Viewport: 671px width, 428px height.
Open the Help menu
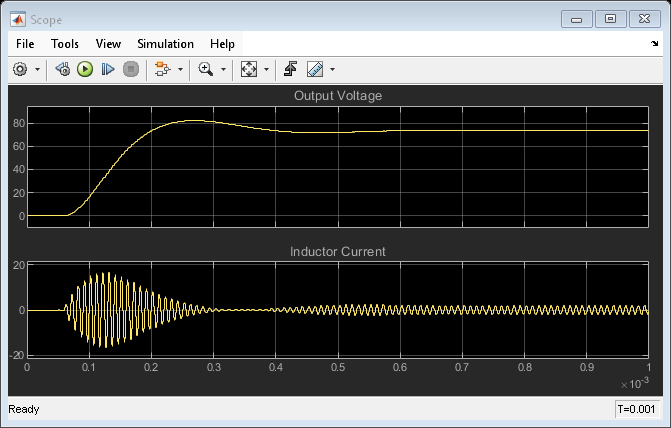tap(222, 44)
